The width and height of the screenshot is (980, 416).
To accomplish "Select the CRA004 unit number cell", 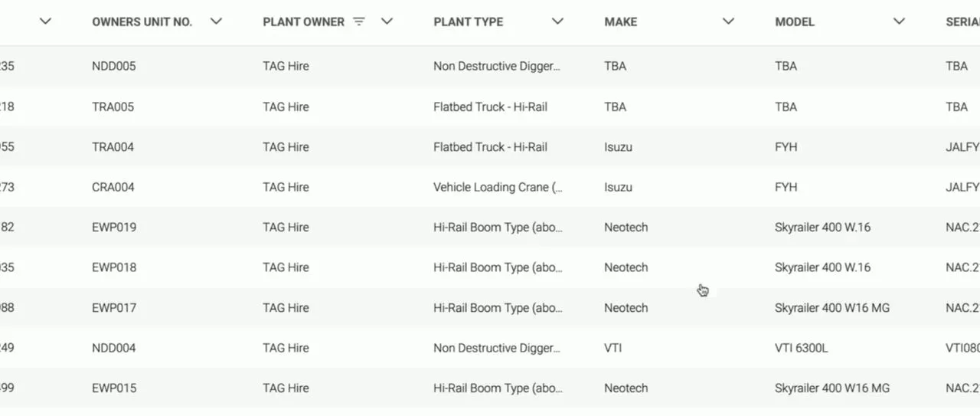I will pyautogui.click(x=113, y=187).
